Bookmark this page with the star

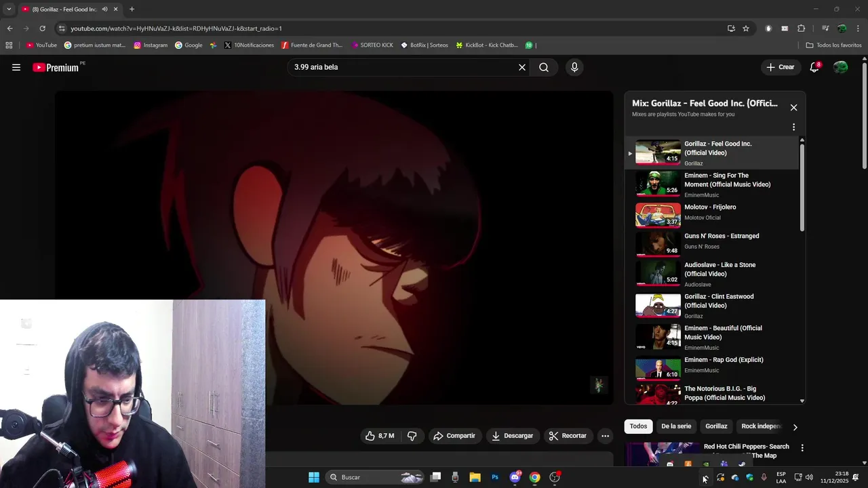746,28
